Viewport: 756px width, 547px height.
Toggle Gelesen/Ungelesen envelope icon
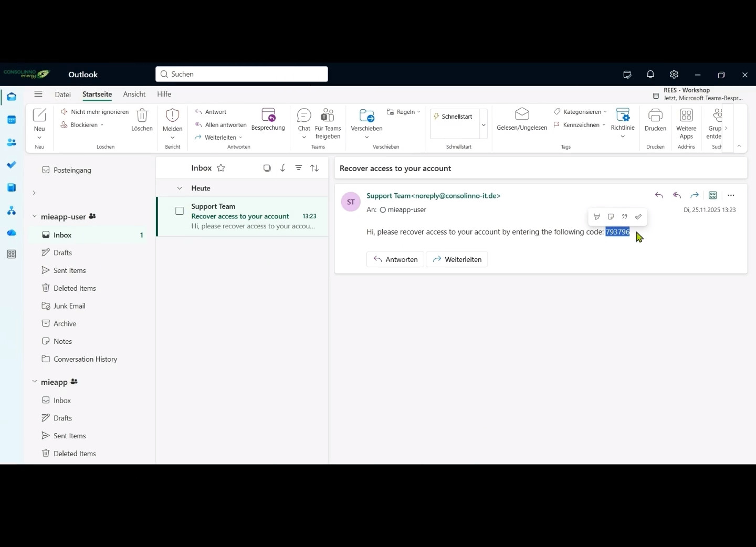pos(522,114)
